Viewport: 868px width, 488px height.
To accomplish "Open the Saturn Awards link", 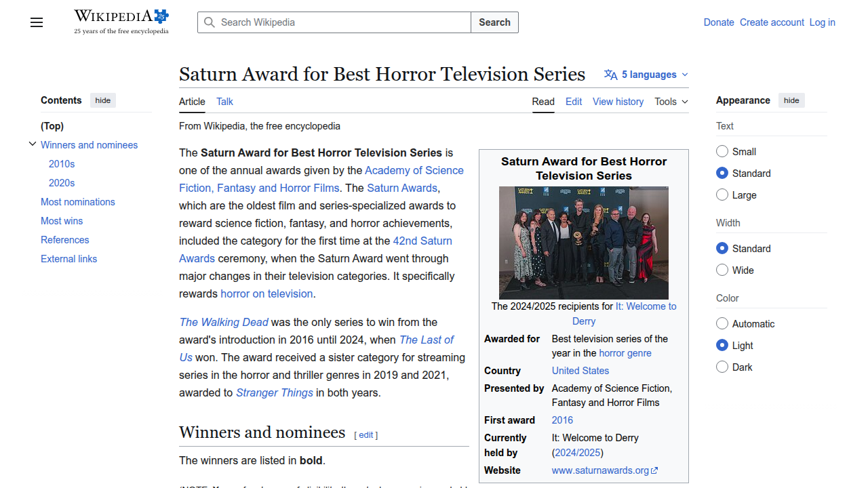I will 402,188.
